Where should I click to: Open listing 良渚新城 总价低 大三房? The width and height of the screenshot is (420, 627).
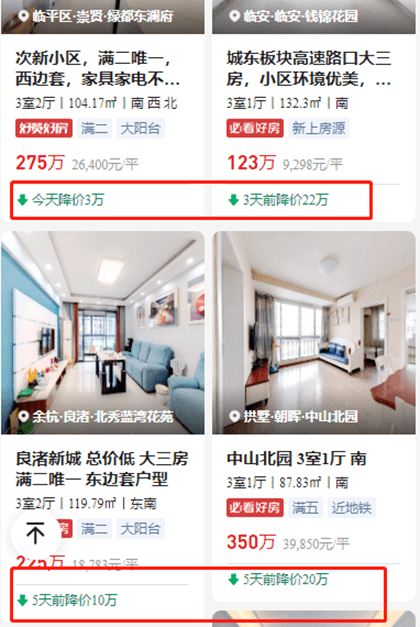click(102, 469)
